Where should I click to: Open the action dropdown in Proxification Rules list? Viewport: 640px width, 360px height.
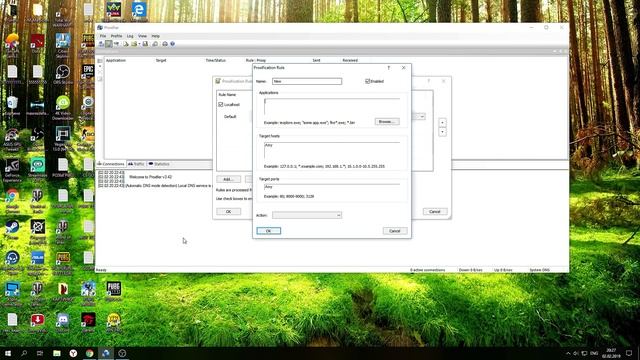pos(422,116)
